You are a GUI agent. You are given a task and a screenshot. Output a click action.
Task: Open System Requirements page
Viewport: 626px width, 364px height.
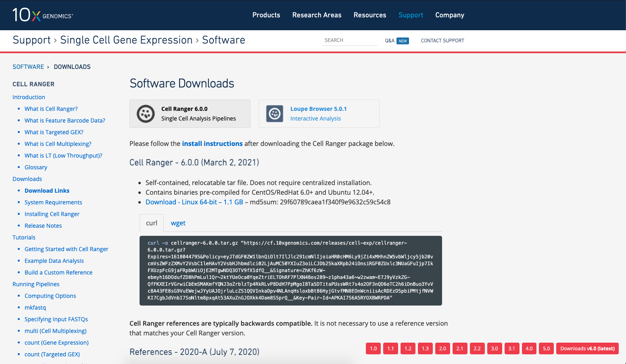pyautogui.click(x=53, y=202)
